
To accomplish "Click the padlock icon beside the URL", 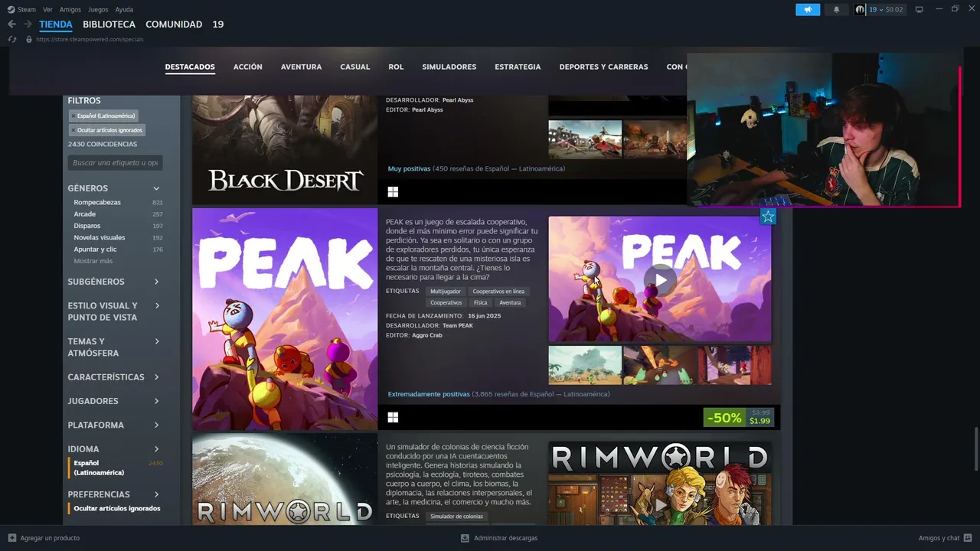I will 29,39.
